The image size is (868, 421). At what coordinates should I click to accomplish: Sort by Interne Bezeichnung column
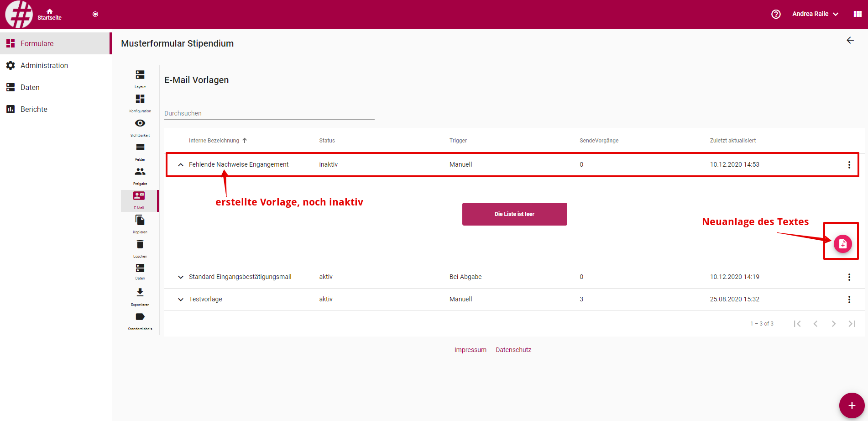218,141
